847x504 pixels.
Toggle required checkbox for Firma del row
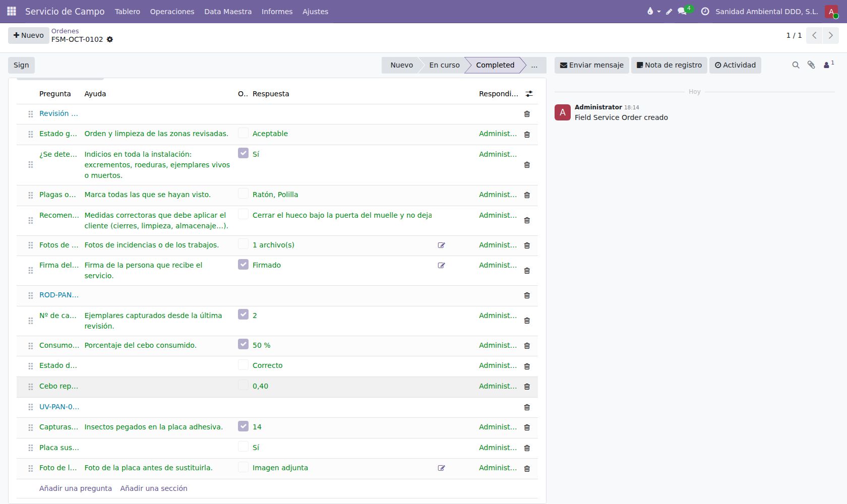(243, 264)
